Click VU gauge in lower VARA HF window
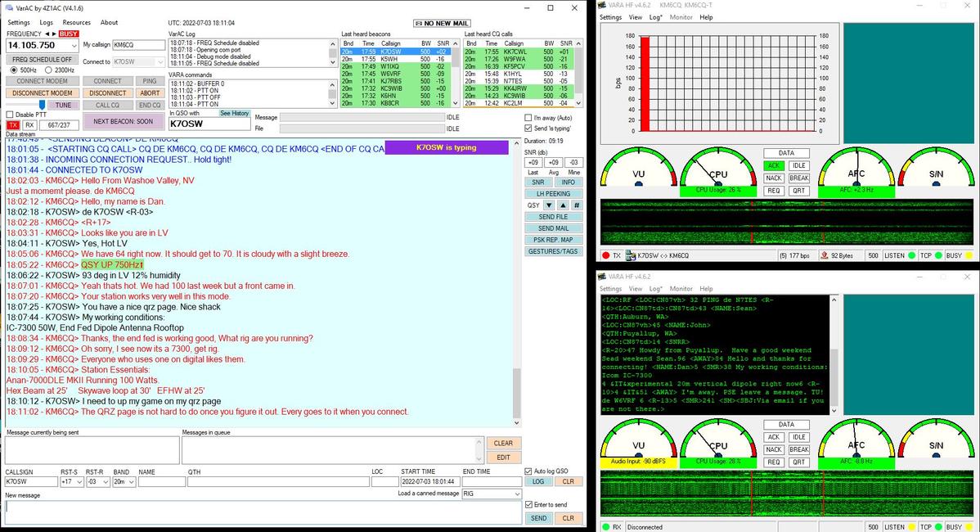The height and width of the screenshot is (532, 980). pyautogui.click(x=638, y=439)
